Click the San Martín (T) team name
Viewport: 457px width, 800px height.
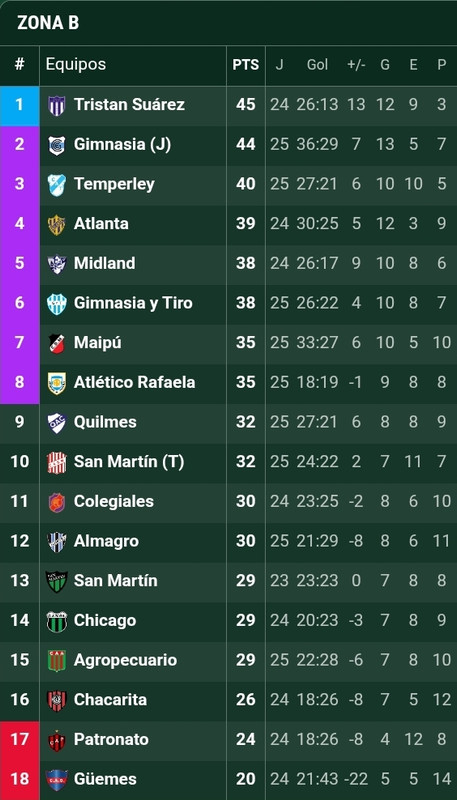coord(129,462)
